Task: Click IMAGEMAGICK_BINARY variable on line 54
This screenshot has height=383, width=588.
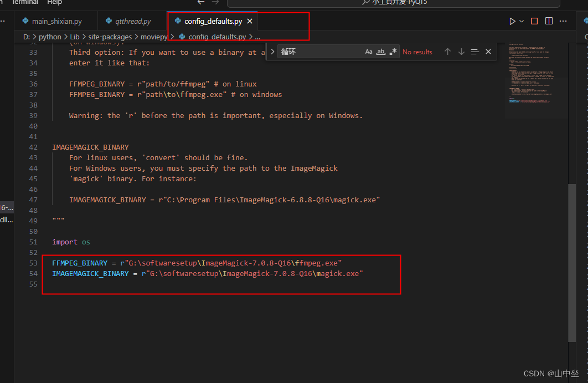Action: (90, 274)
